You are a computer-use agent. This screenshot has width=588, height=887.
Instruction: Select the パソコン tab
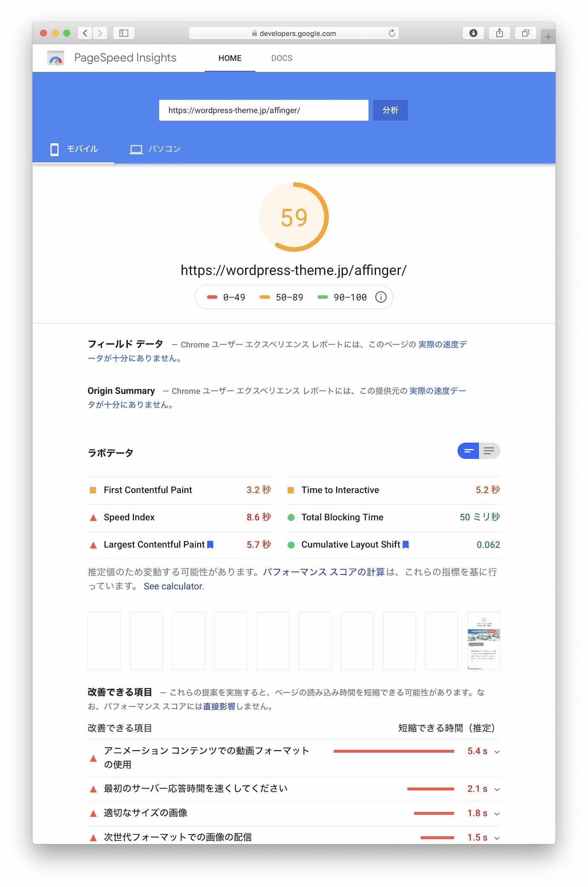pos(155,149)
